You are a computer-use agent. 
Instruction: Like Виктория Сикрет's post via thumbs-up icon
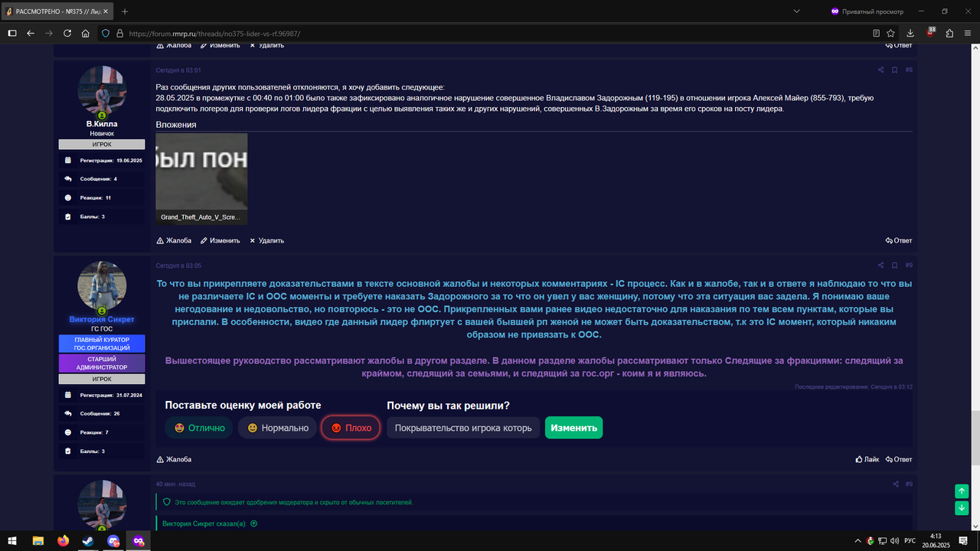click(860, 459)
